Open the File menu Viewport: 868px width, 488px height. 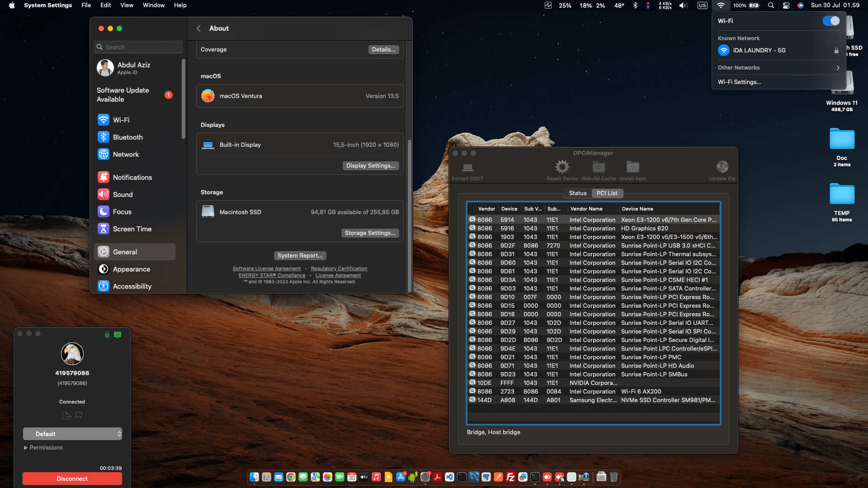coord(86,5)
